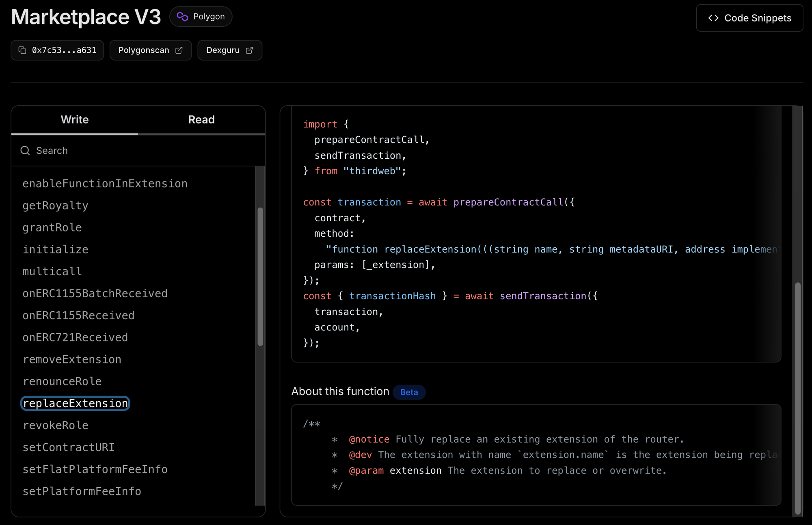Screen dimensions: 812x525
Task: Click the search magnifier icon
Action: [25, 151]
